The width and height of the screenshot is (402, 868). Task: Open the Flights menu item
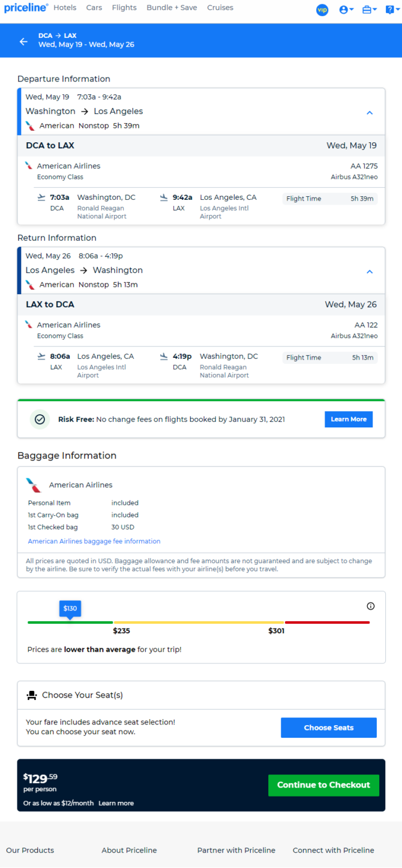(124, 8)
